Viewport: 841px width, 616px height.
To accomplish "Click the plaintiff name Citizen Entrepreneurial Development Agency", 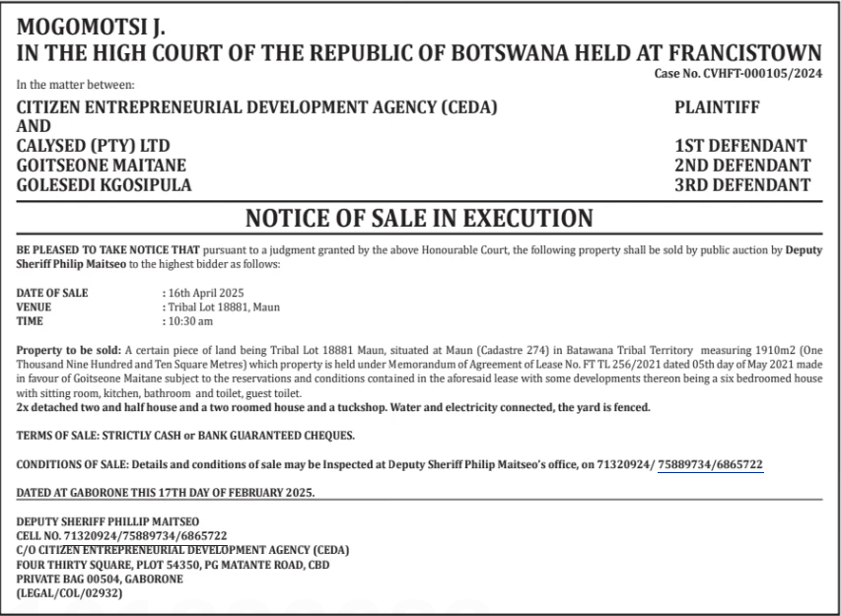I will click(258, 106).
